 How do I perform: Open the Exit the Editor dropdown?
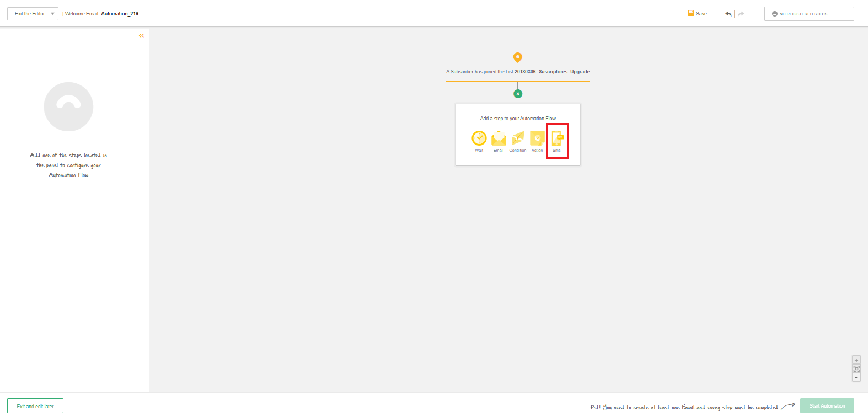click(x=33, y=14)
